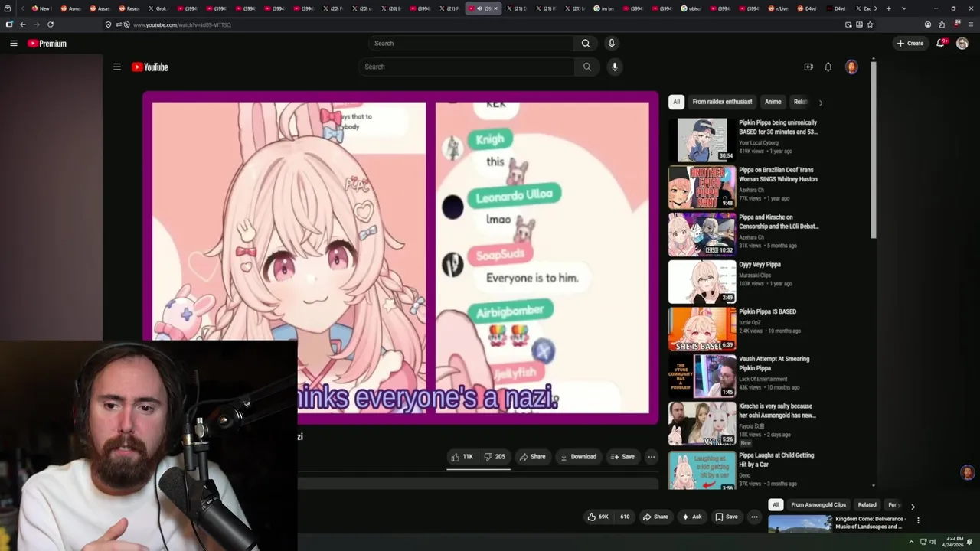Open tab list dropdown chevron
The image size is (980, 551).
[x=904, y=8]
